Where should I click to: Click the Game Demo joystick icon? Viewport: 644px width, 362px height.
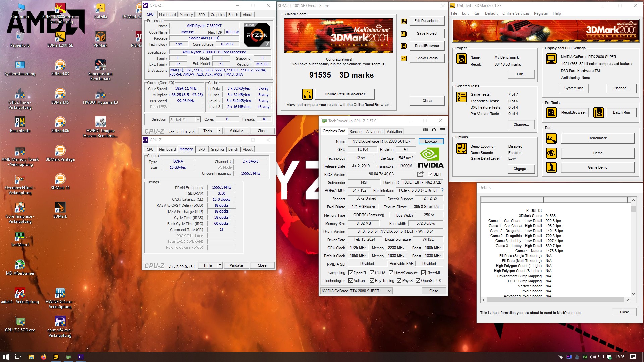point(551,167)
